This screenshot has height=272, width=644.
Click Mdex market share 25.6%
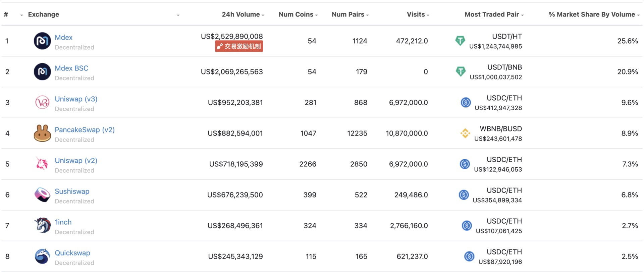[628, 41]
